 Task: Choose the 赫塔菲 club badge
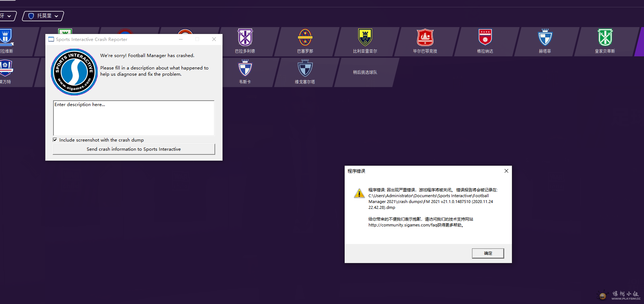(x=545, y=37)
